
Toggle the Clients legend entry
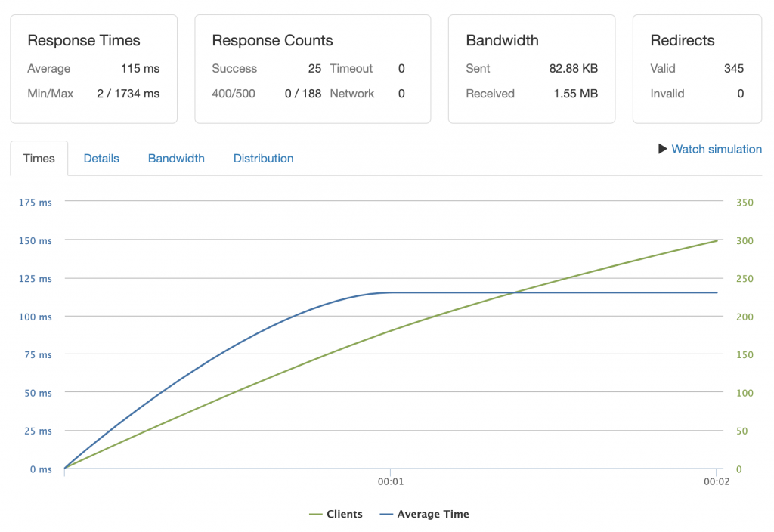click(336, 514)
